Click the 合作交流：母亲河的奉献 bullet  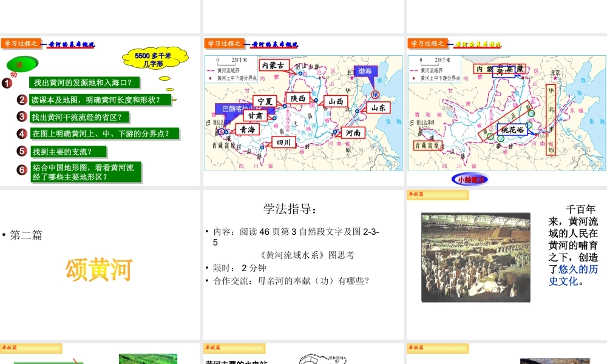pos(291,281)
